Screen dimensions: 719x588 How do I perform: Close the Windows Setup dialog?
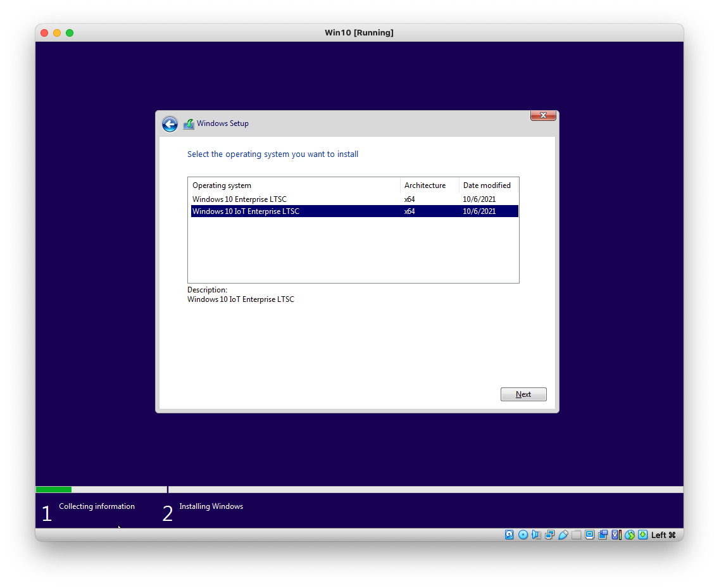pyautogui.click(x=543, y=116)
